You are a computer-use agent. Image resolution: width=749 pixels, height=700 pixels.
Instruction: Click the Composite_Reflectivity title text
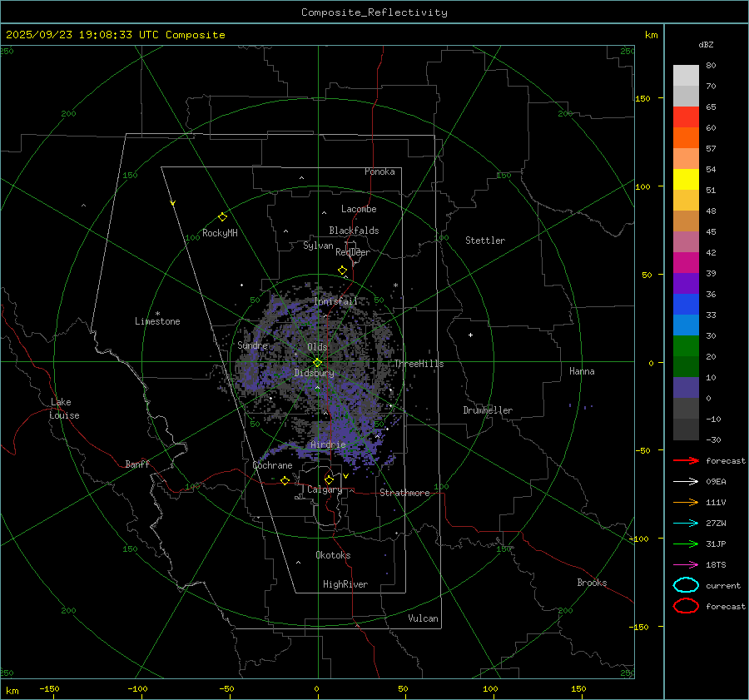click(374, 12)
